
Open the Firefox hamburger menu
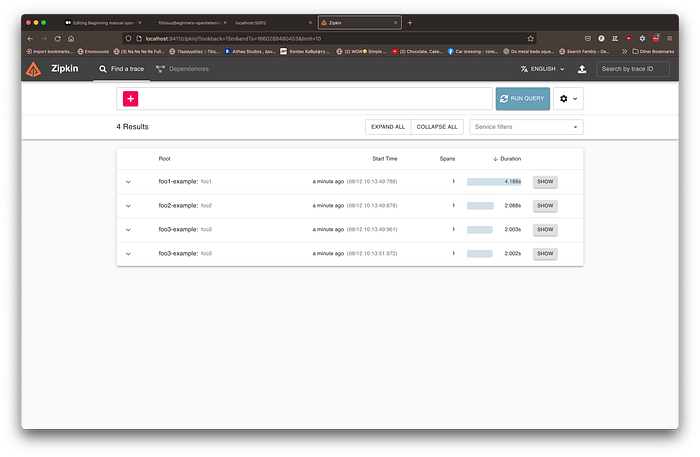669,39
